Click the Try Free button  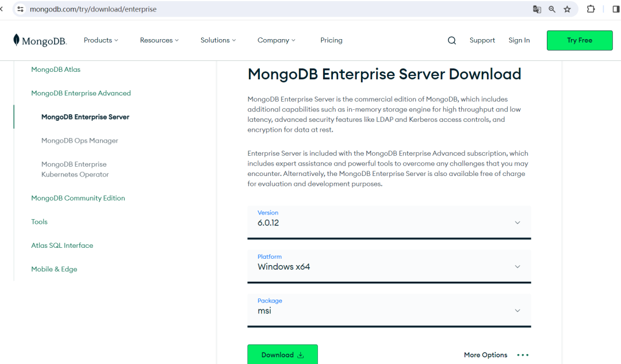click(580, 40)
